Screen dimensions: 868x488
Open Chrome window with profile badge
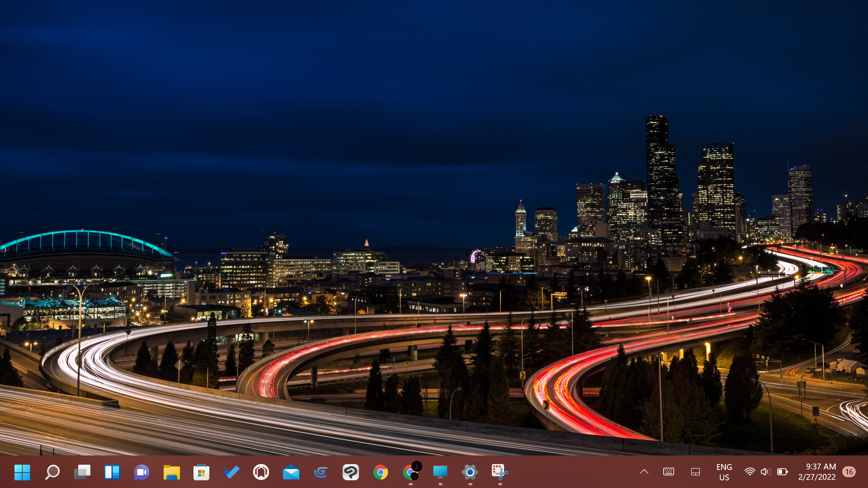coord(410,472)
